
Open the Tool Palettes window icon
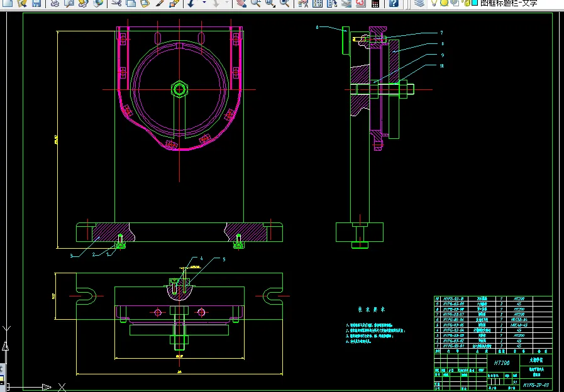(x=332, y=3)
